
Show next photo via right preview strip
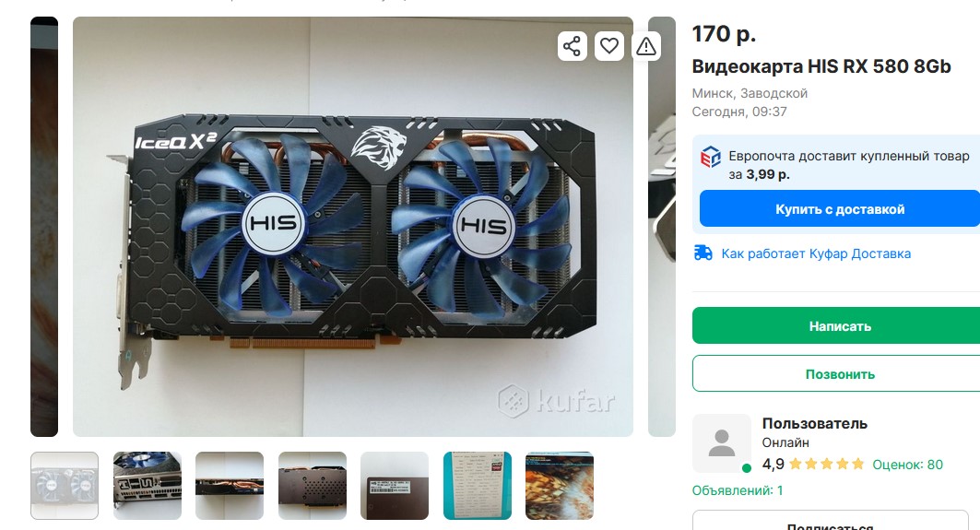coord(662,226)
